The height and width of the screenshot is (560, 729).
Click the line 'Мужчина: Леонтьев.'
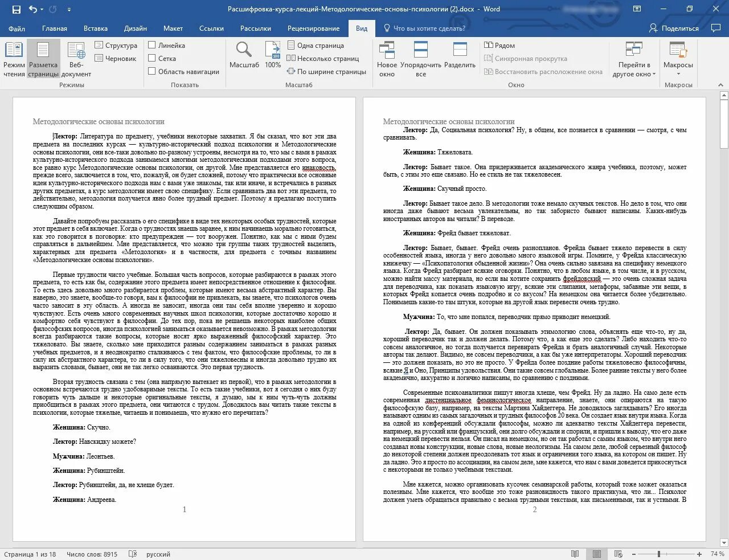84,456
